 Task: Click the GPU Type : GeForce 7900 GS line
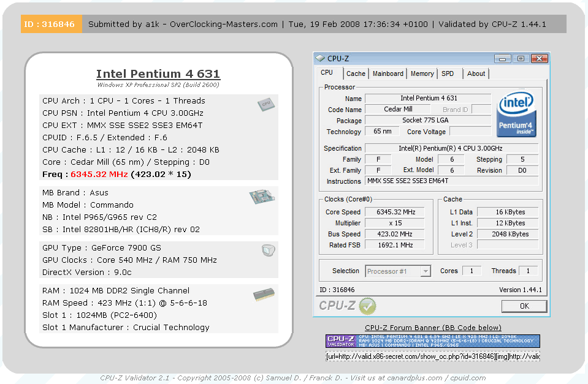[102, 247]
